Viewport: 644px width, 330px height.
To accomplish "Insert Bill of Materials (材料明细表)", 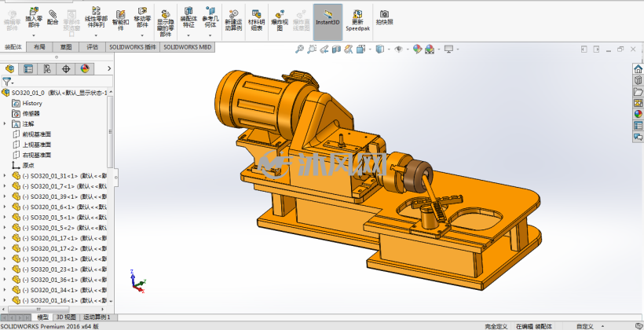I will [x=257, y=20].
